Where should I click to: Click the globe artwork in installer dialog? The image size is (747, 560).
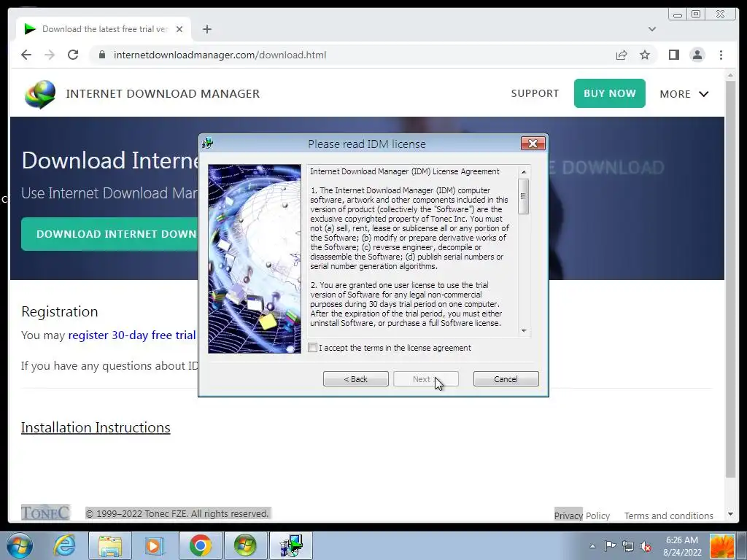tap(255, 259)
